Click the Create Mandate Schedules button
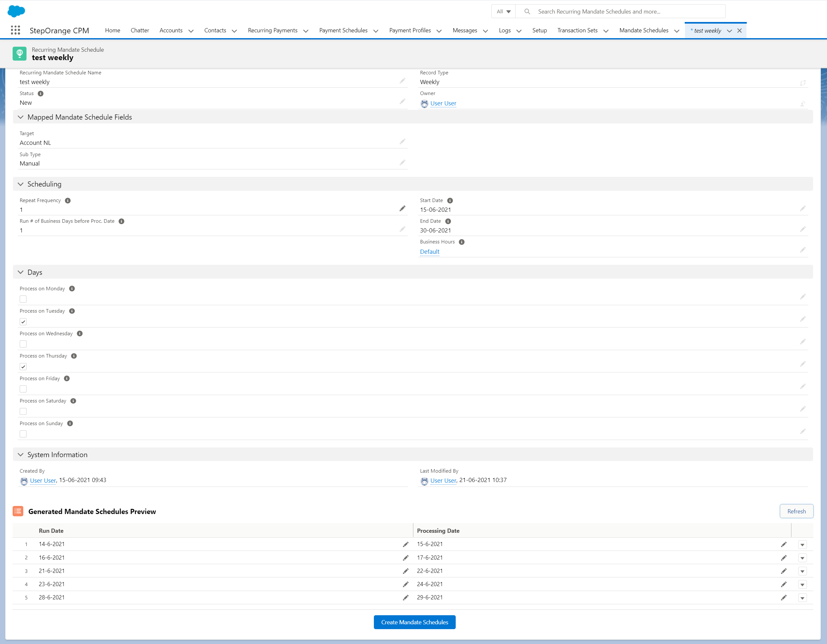Image resolution: width=827 pixels, height=644 pixels. pyautogui.click(x=414, y=622)
